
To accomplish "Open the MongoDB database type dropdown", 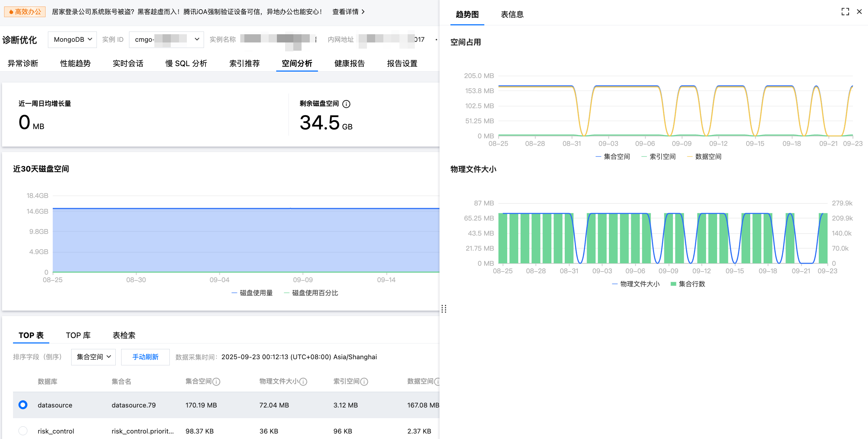I will tap(72, 39).
